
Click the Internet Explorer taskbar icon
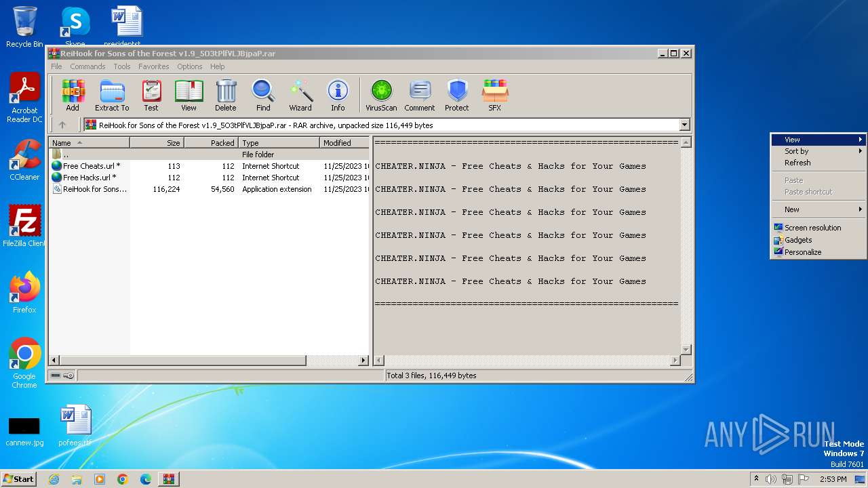[54, 479]
